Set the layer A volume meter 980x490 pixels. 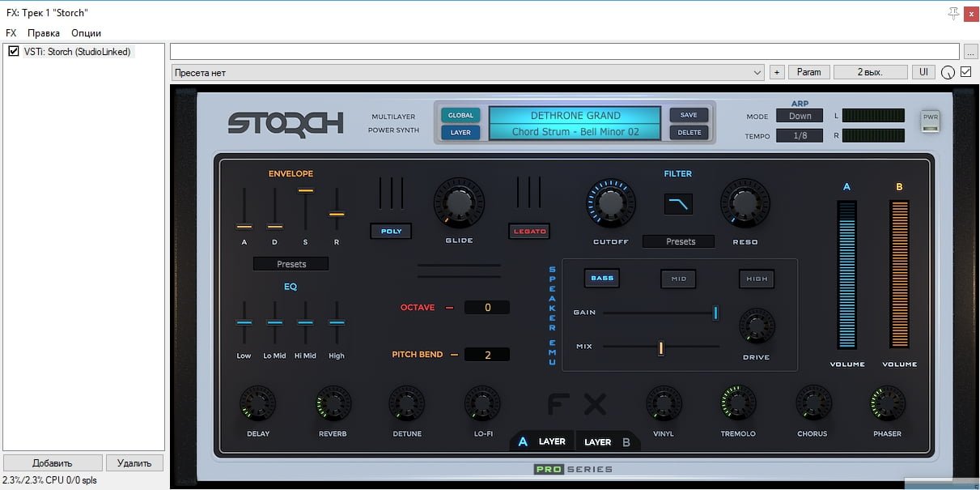pos(846,276)
